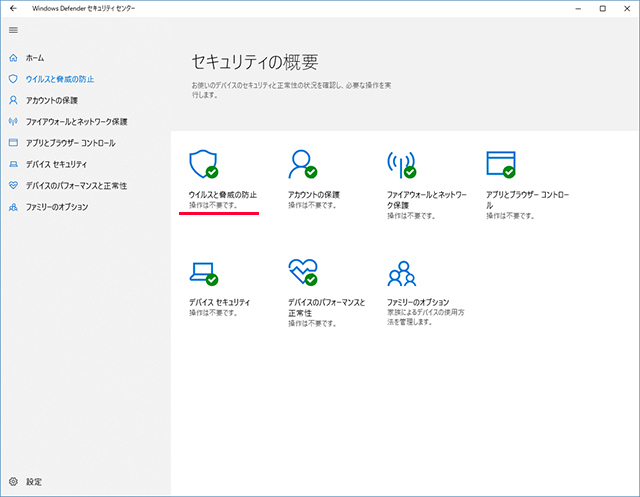Viewport: 640px width, 497px height.
Task: Open デバイスのパフォーマンスと正常性 in the sidebar
Action: point(76,186)
